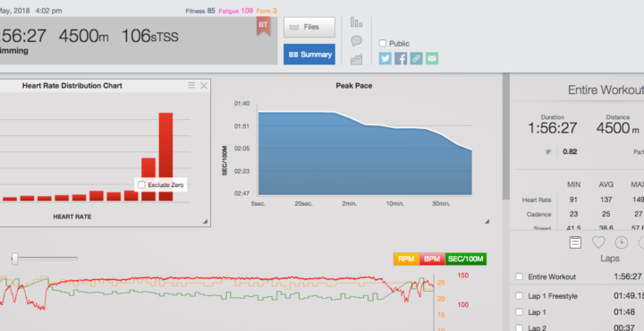
Task: Toggle the SEC/100M pace series
Action: point(466,259)
